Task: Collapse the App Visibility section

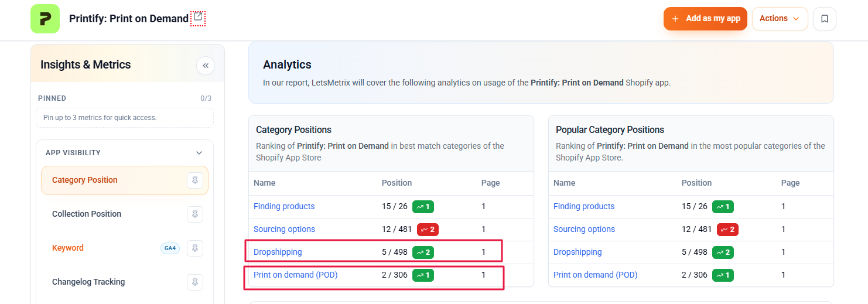Action: click(x=199, y=153)
